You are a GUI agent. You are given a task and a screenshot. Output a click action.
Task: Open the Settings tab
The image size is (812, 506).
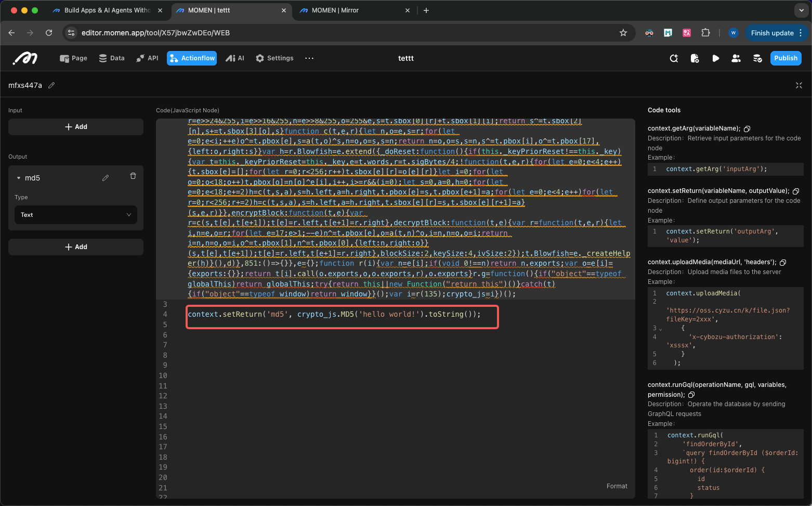274,58
